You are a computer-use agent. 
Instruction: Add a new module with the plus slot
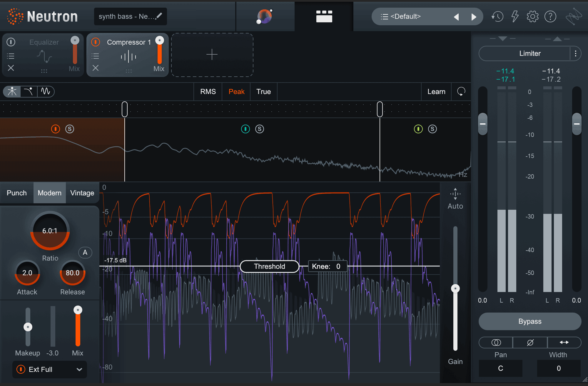(212, 55)
